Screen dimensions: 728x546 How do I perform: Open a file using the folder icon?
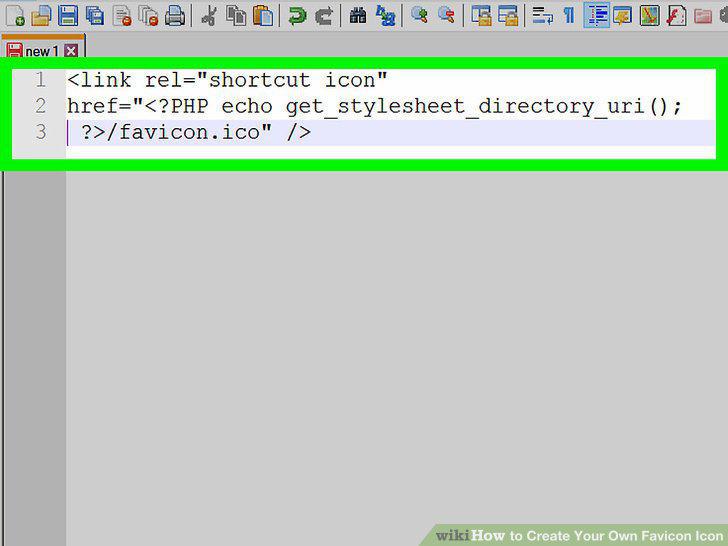pos(41,15)
